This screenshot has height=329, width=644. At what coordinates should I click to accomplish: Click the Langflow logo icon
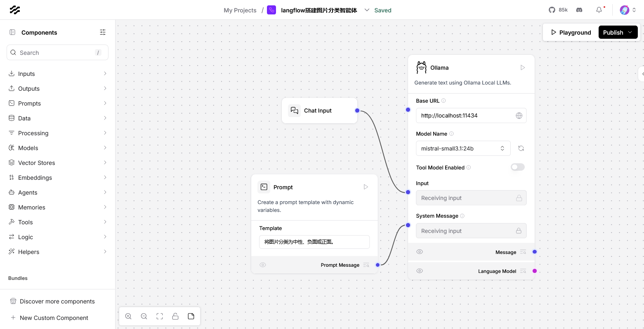[x=15, y=10]
